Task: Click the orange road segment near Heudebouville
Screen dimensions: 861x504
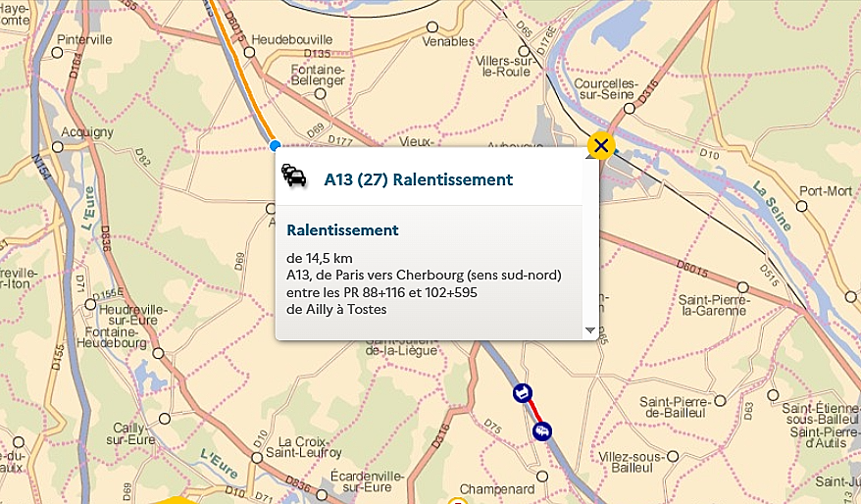Action: (x=242, y=65)
